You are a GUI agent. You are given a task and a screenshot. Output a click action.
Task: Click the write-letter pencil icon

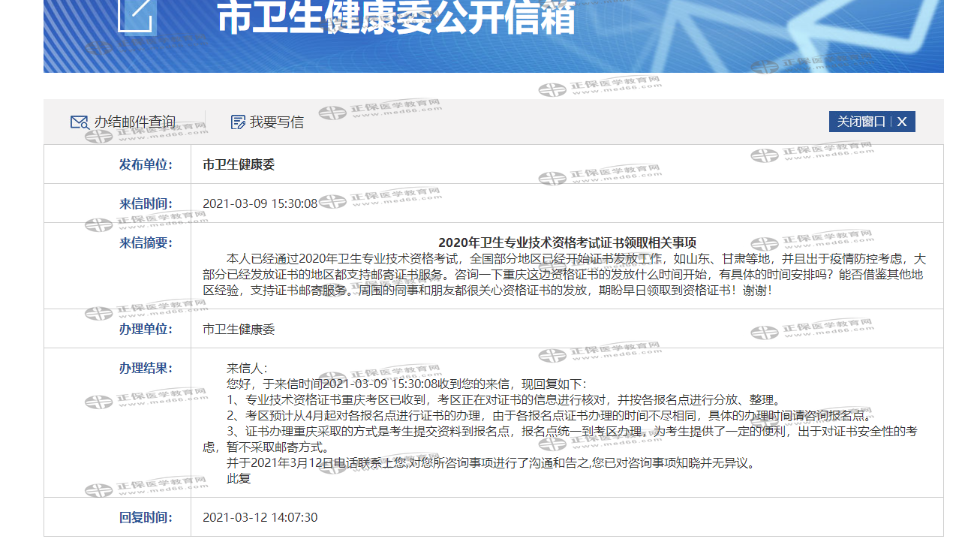(238, 122)
